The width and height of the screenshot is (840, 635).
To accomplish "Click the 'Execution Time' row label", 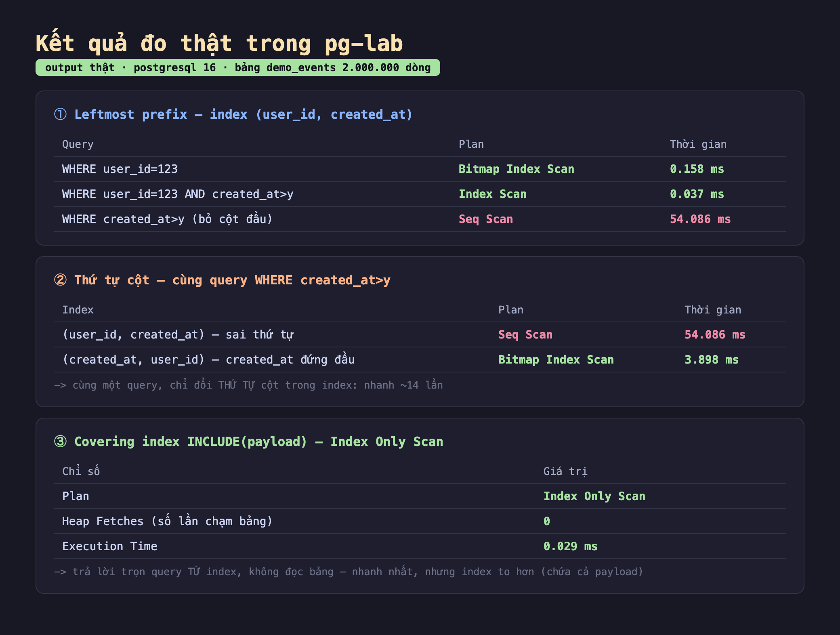I will tap(110, 546).
